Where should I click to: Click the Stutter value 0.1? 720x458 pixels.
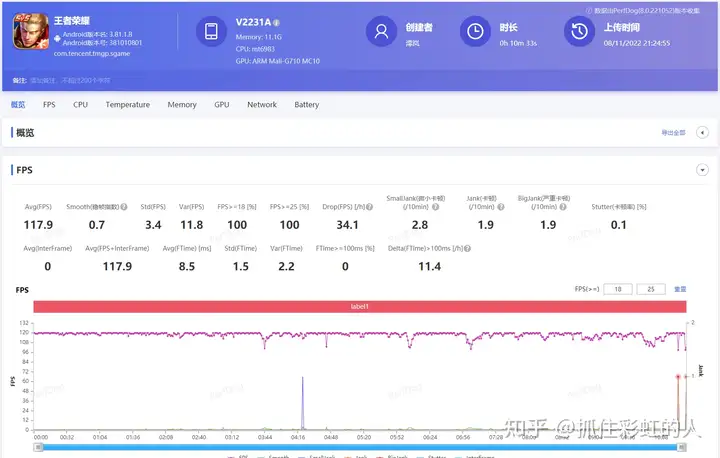pos(619,225)
